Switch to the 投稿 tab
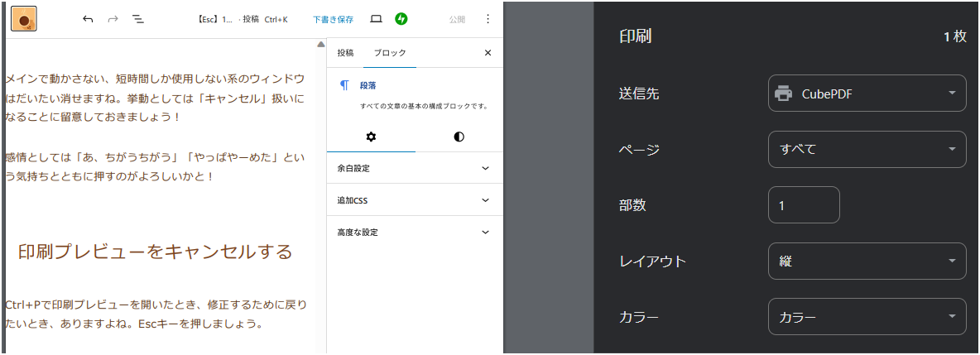 coord(345,53)
